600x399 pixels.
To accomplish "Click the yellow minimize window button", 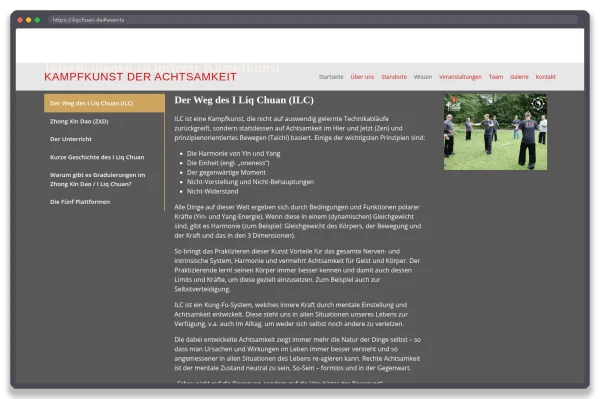I will [x=29, y=20].
